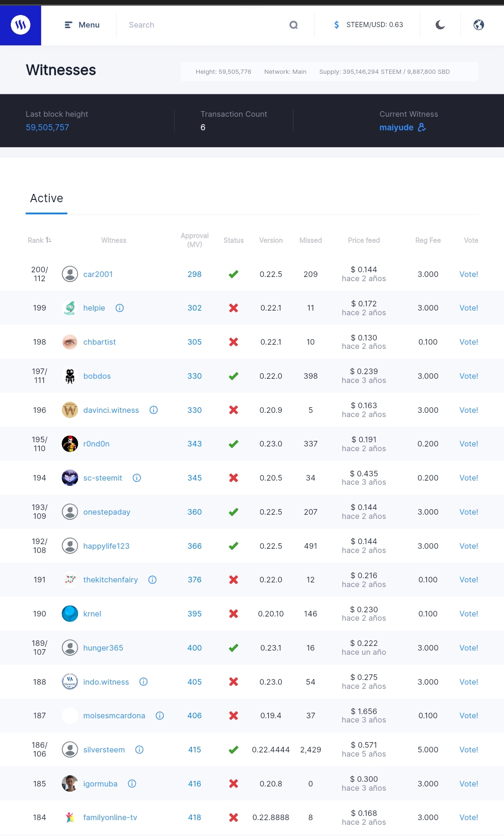Click the Search input field
Screen dimensions: 504x836
pyautogui.click(x=205, y=25)
